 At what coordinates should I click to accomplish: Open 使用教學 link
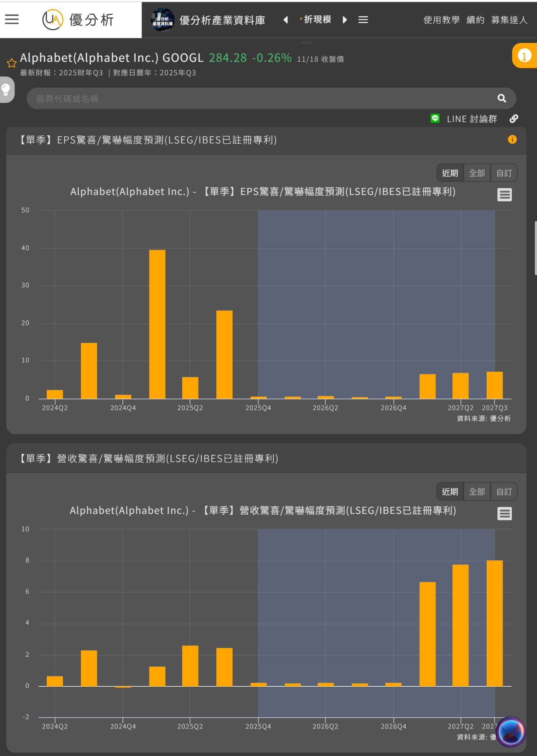click(441, 20)
